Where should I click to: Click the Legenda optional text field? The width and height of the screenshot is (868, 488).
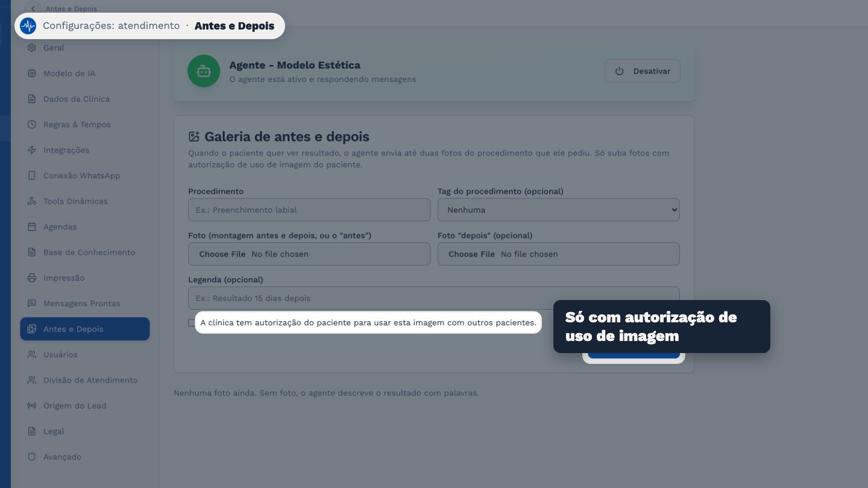(x=434, y=298)
